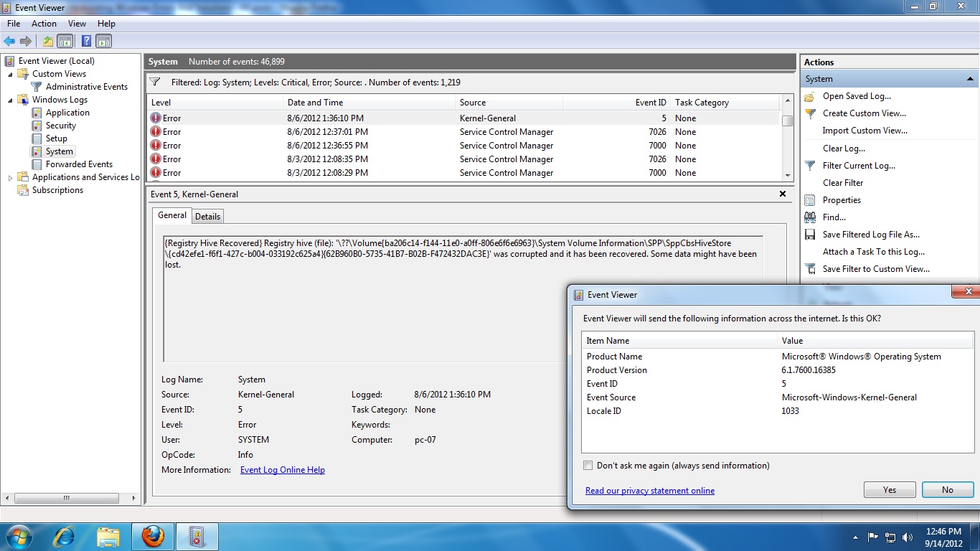Click the Administrative Events filter icon
Screen dimensions: 980x551
tap(37, 87)
